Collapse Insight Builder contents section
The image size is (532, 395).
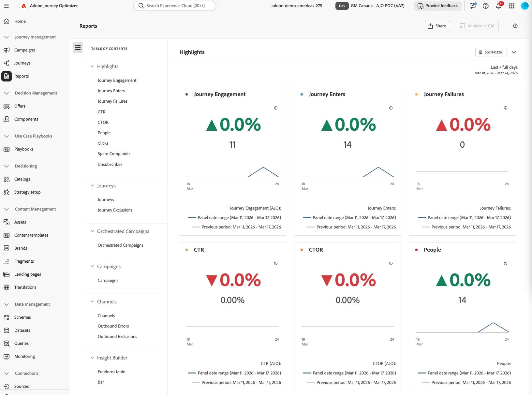(92, 358)
